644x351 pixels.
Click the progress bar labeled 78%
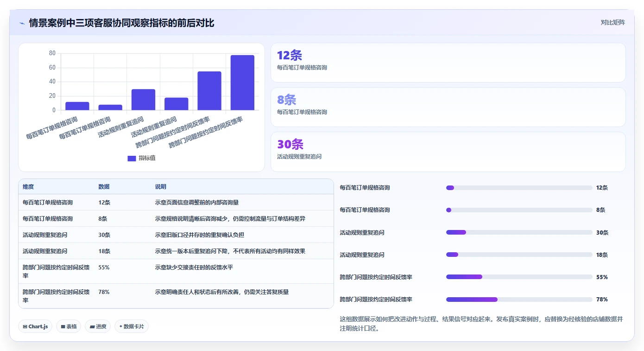(519, 300)
